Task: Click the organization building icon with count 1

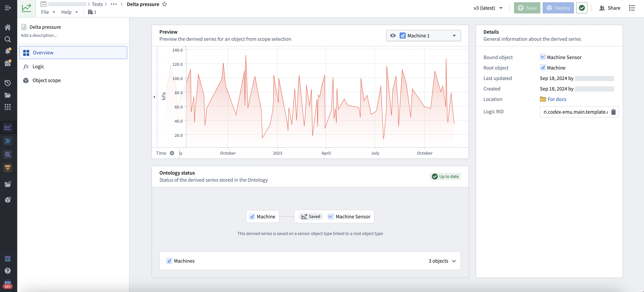Action: coord(92,12)
